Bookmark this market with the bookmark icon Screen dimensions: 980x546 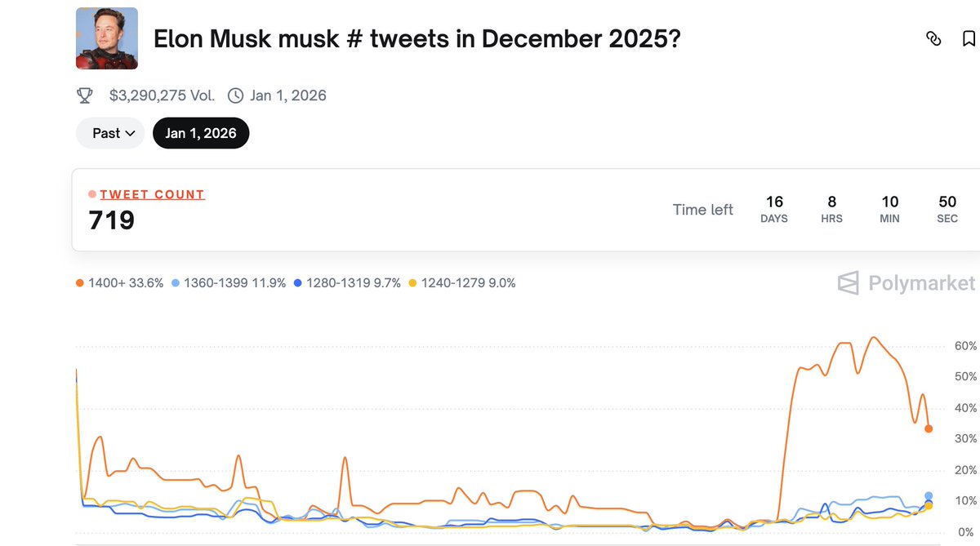[x=969, y=38]
